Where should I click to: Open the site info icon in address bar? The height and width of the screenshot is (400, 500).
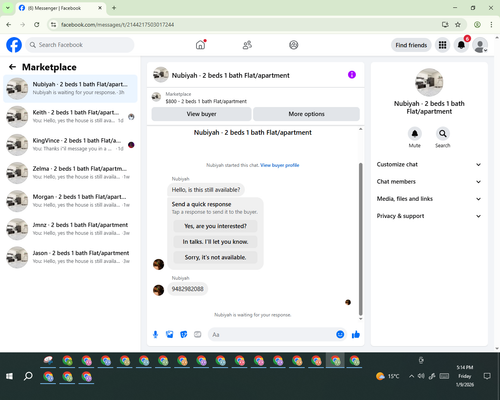pos(53,25)
